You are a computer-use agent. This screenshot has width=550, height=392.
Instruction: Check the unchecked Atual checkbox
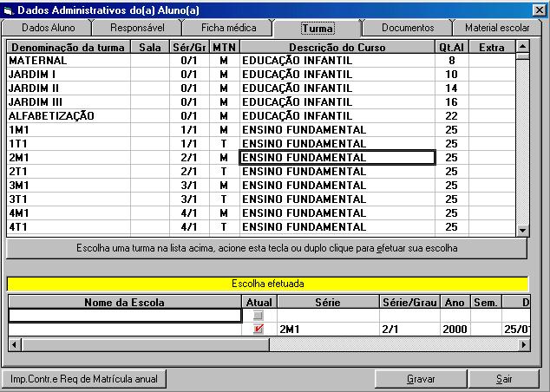pyautogui.click(x=258, y=316)
